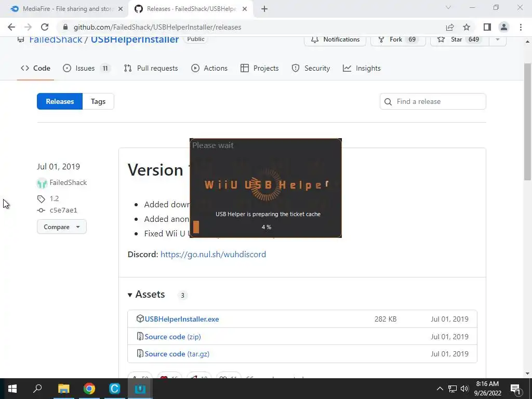View site lock information
532x399 pixels.
[65, 27]
